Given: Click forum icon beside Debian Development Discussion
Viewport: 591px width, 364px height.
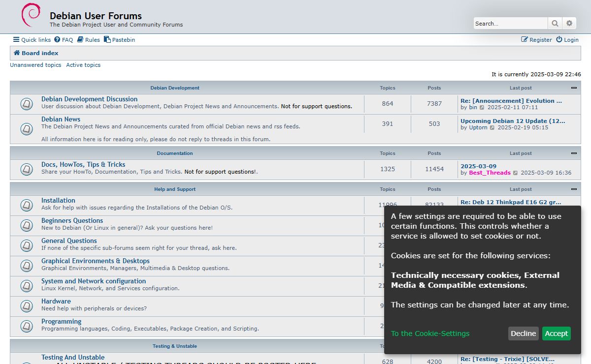Looking at the screenshot, I should click(27, 104).
